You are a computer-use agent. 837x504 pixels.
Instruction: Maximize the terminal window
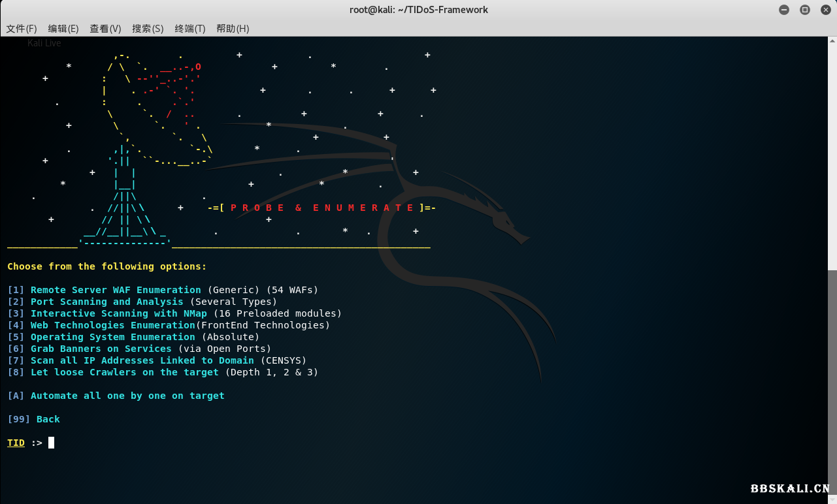804,10
